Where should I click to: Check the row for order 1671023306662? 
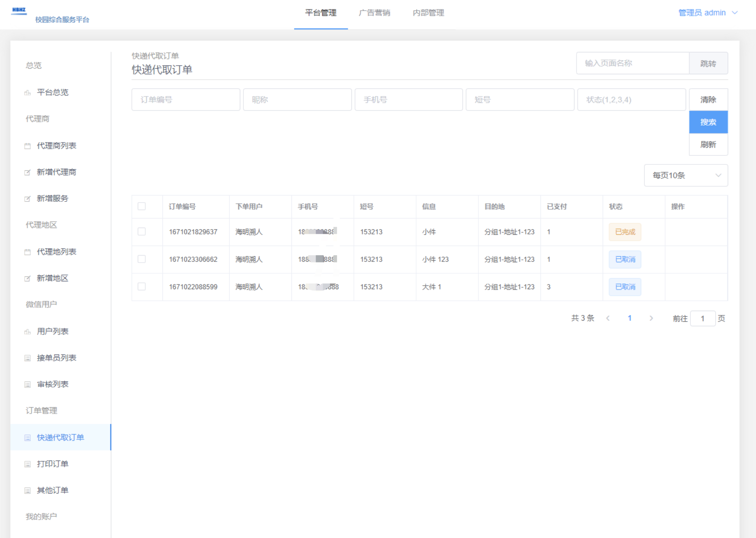pyautogui.click(x=142, y=259)
